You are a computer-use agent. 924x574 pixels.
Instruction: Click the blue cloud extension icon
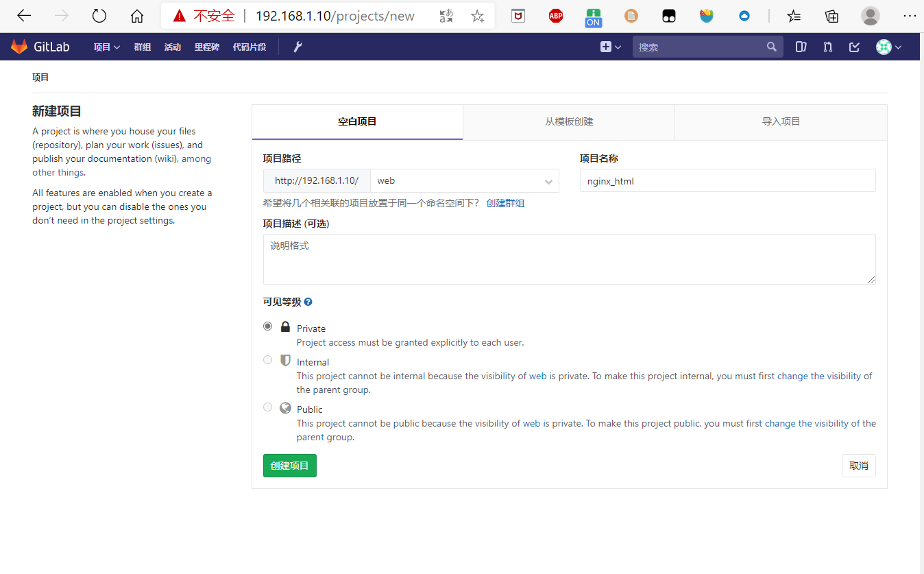click(x=744, y=16)
